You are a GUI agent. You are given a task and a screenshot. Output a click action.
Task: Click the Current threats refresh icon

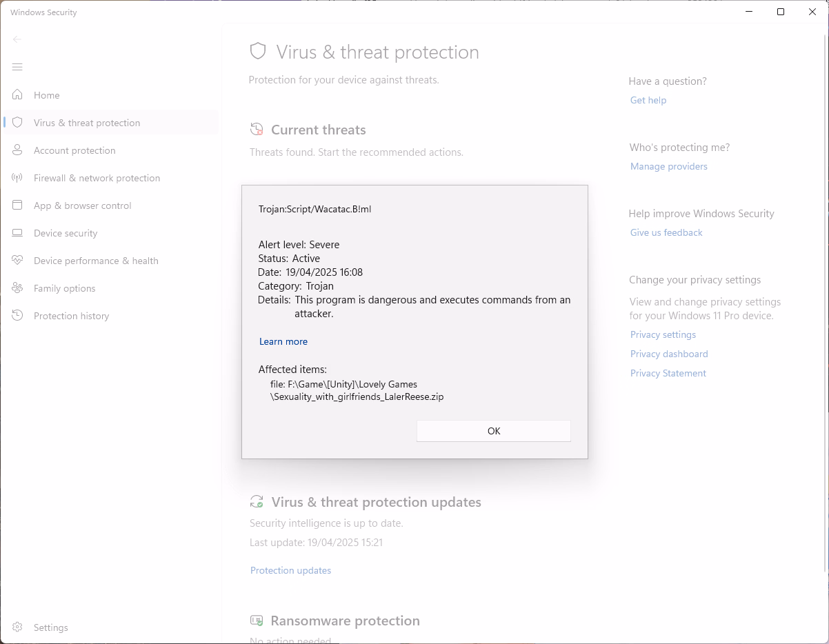(257, 130)
